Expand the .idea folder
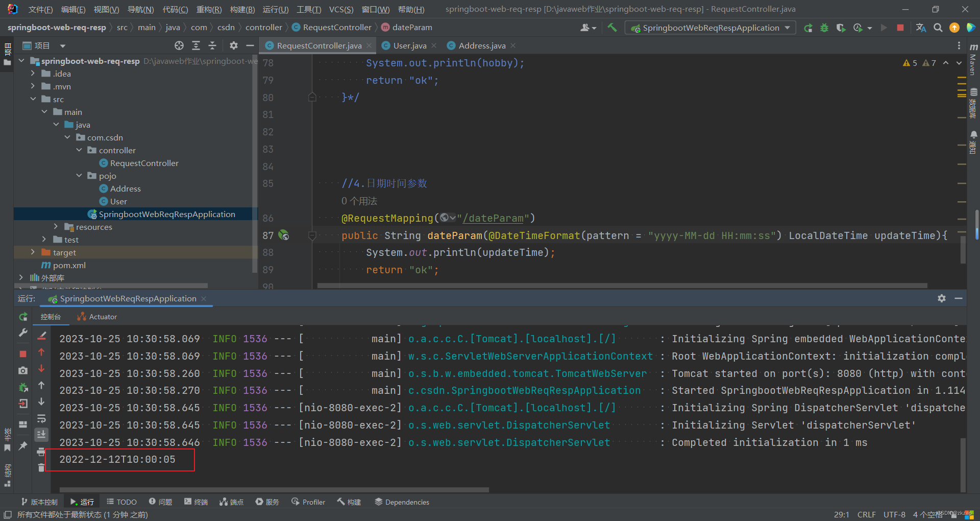 pos(33,74)
